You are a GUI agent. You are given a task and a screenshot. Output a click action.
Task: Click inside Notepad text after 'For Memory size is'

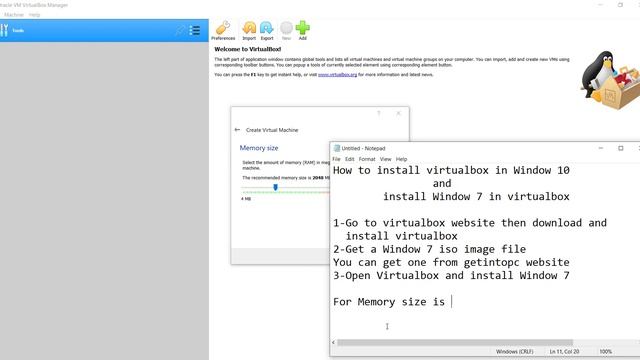pos(451,302)
